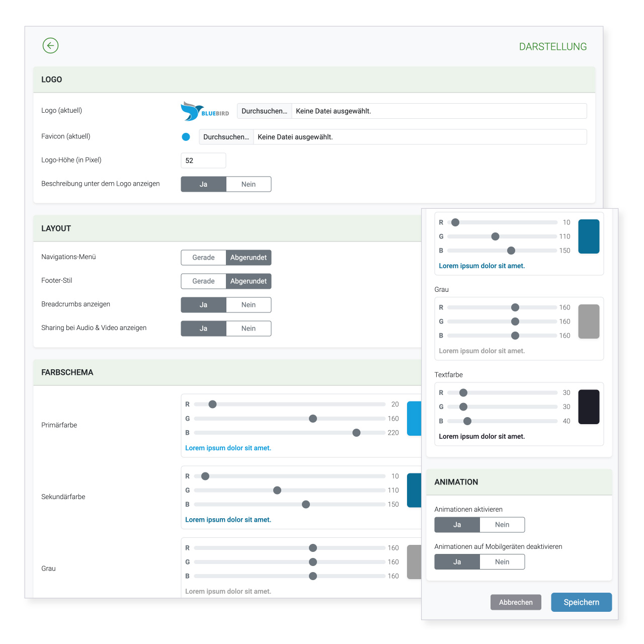Click the Abbrechen button

pyautogui.click(x=516, y=602)
